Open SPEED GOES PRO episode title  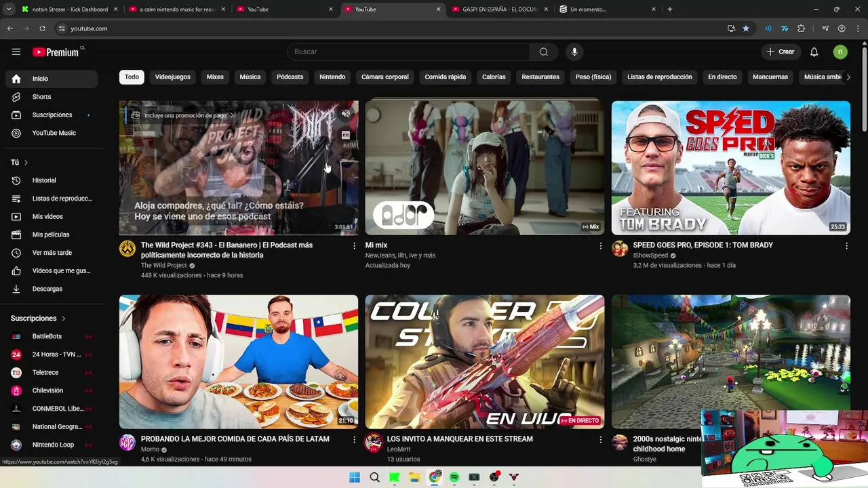click(x=703, y=245)
